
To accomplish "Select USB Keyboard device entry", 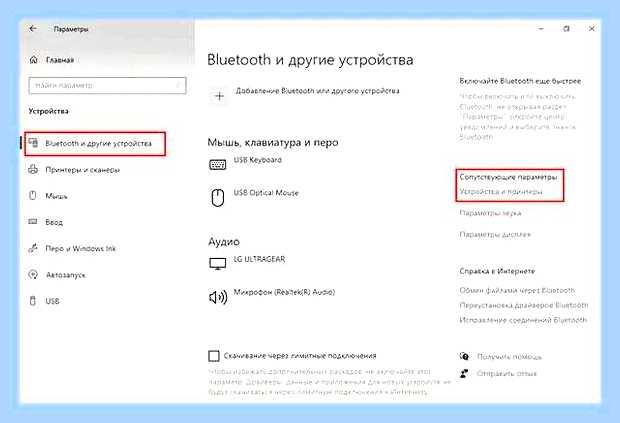I will (257, 160).
